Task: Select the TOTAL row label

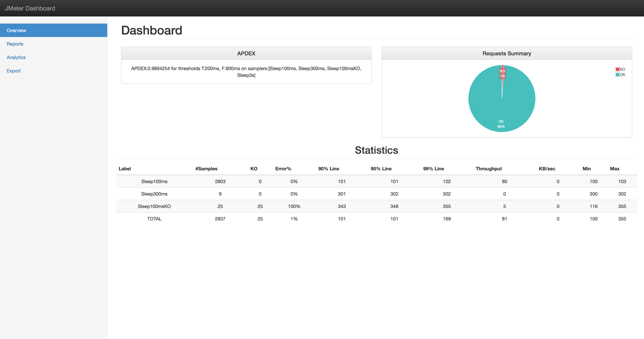Action: (x=154, y=219)
